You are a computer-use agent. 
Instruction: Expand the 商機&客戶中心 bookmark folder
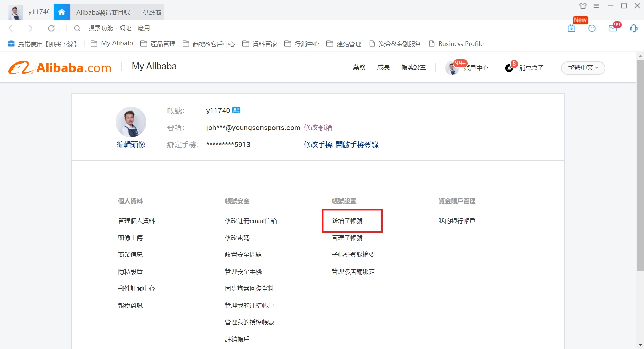point(209,44)
